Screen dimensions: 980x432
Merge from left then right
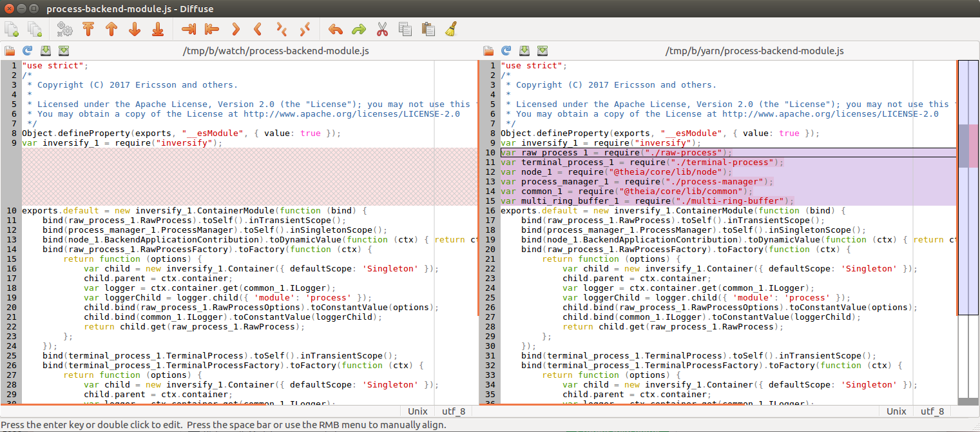[x=282, y=29]
